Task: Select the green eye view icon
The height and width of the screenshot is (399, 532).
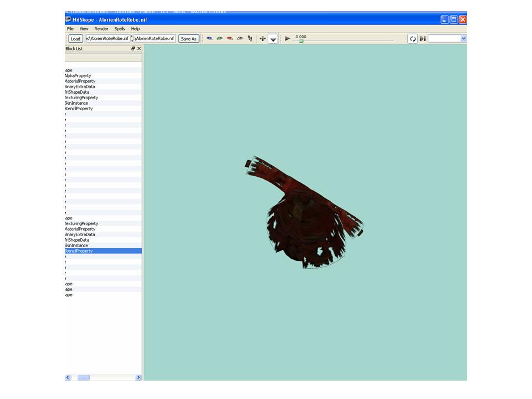Action: click(x=219, y=38)
